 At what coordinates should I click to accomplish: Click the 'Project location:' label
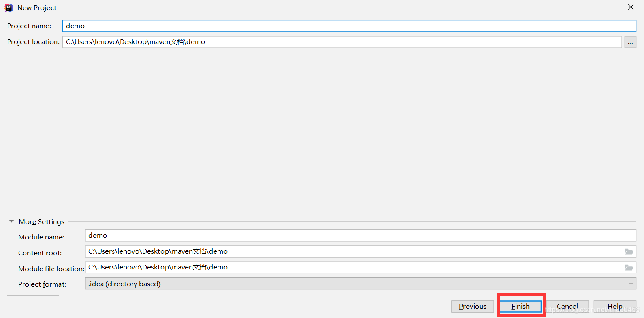point(33,42)
